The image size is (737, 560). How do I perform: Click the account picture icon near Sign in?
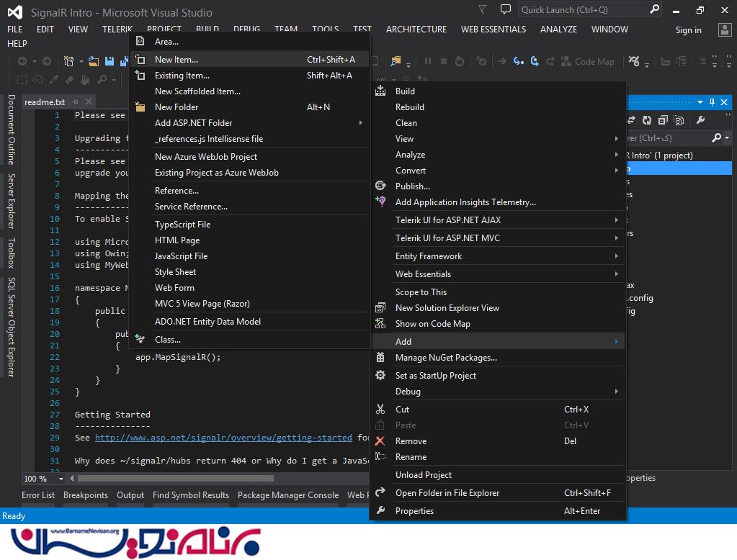[x=724, y=30]
